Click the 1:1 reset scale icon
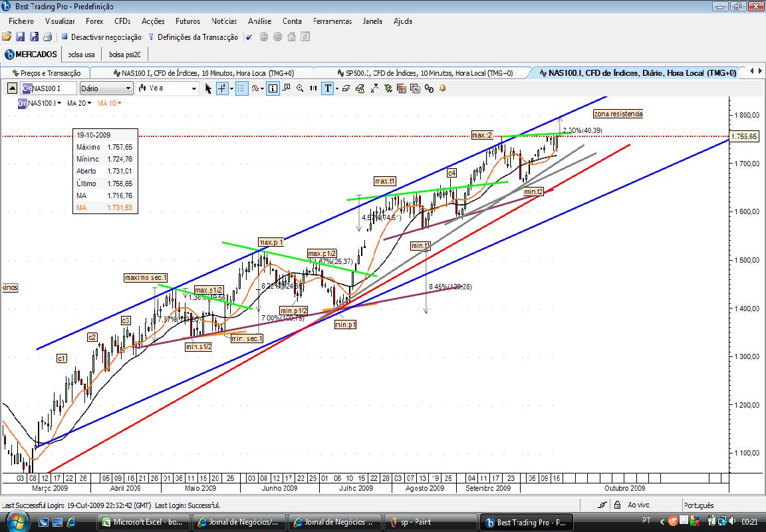This screenshot has height=532, width=766. [x=313, y=88]
